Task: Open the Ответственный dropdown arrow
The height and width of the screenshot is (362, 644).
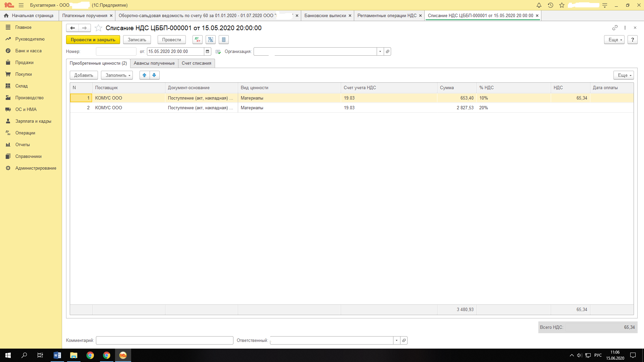Action: click(x=396, y=340)
